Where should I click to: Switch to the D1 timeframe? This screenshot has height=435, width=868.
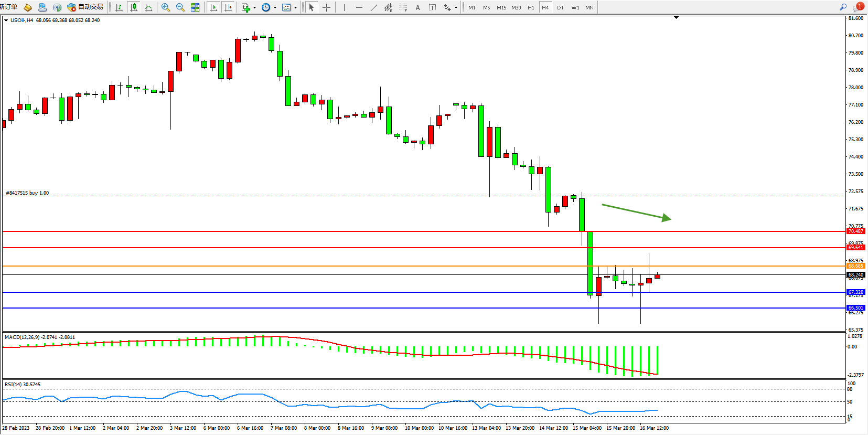point(560,7)
